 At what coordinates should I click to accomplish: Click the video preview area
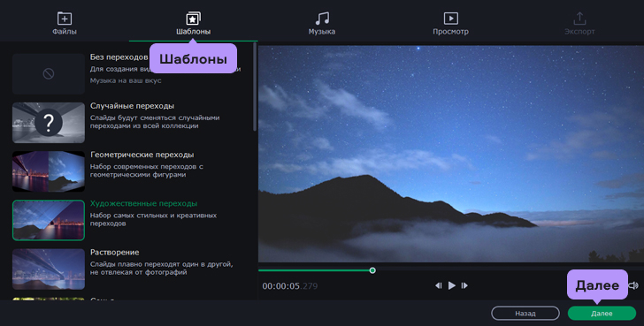pyautogui.click(x=451, y=154)
